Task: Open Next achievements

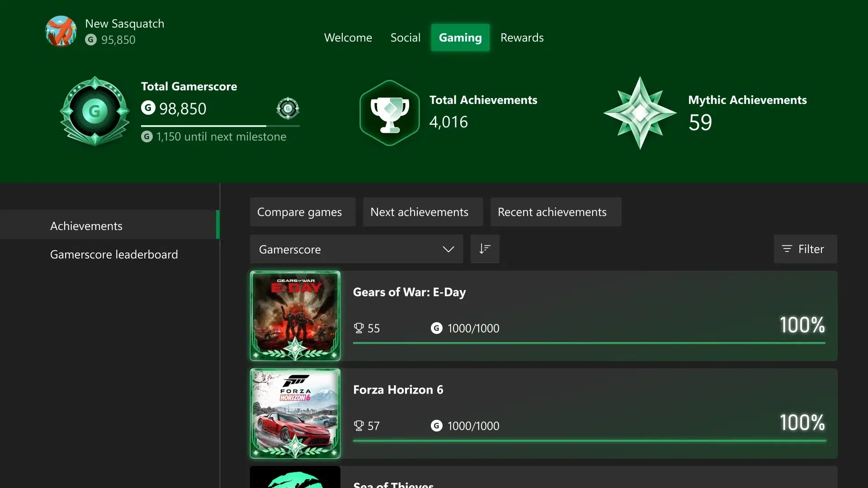Action: (x=423, y=212)
